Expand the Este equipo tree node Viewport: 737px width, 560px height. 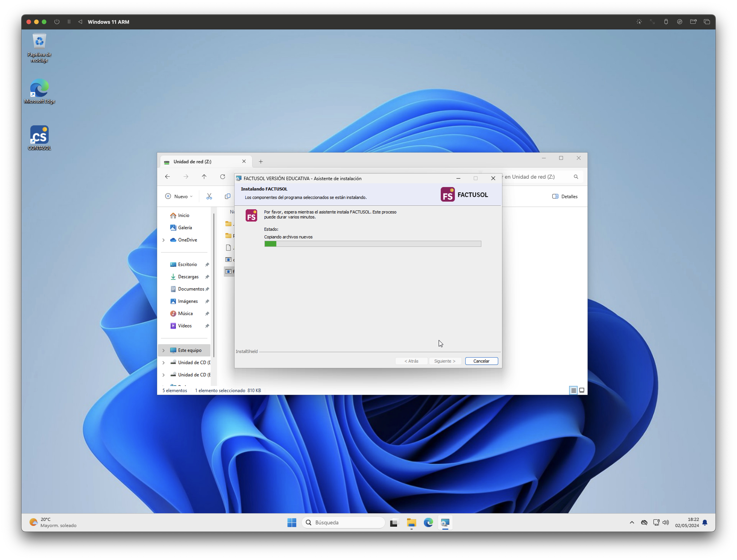(163, 350)
